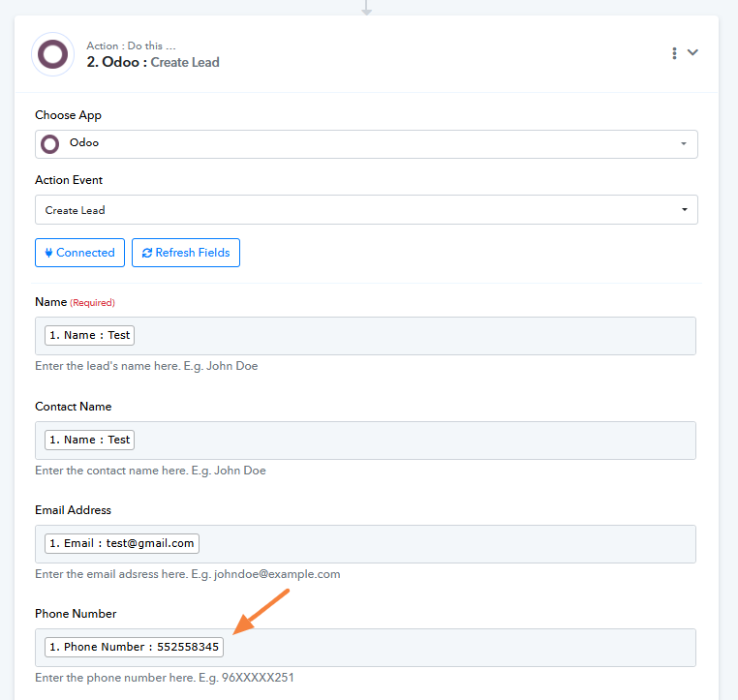The width and height of the screenshot is (738, 700).
Task: Click the step title Odoo : Create Lead
Action: pos(153,62)
